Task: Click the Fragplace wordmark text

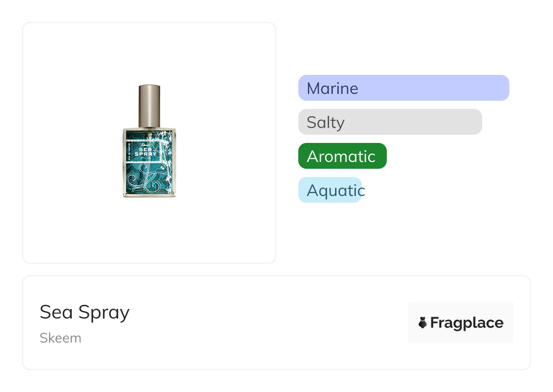Action: coord(466,323)
